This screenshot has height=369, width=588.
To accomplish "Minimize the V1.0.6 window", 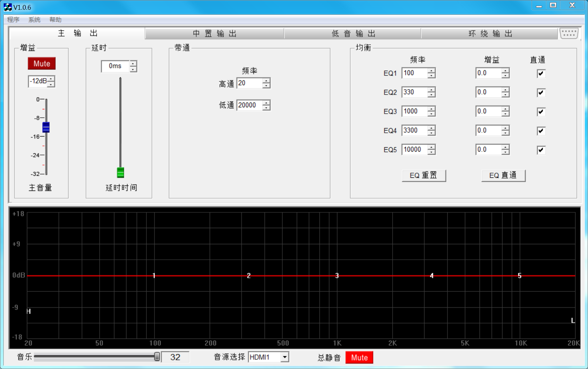I will pos(539,6).
